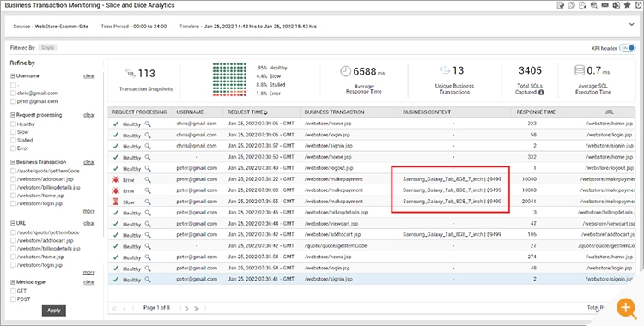Open magnifier for /quote/quote/getItemCode row
644x326 pixels.
(x=148, y=246)
